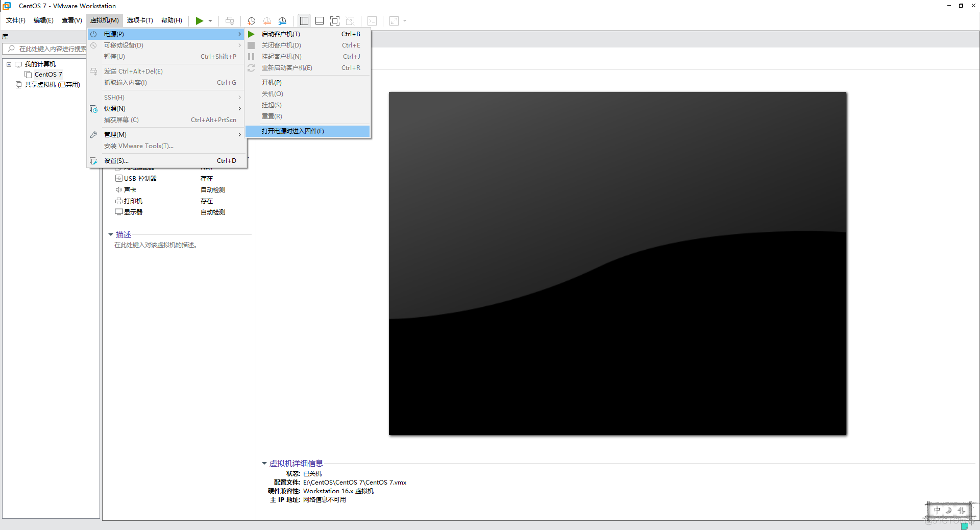Click the send Ctrl+Alt+Del toolbar icon

[230, 21]
